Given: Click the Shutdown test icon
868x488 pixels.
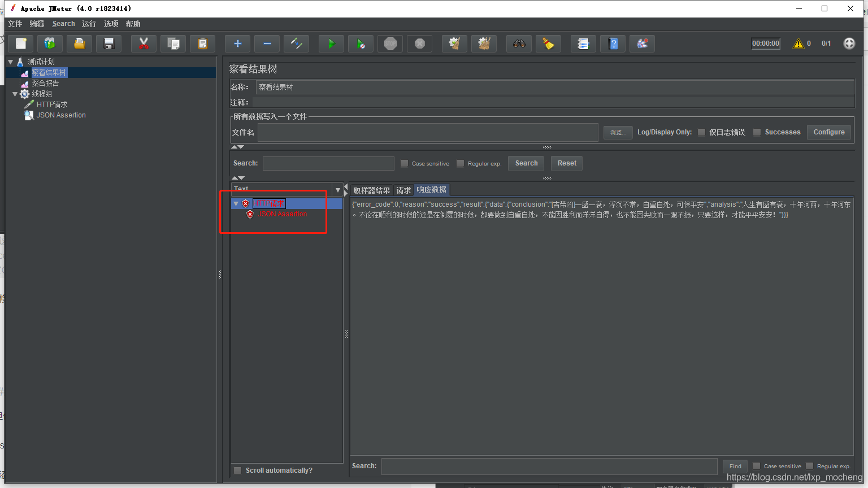Looking at the screenshot, I should click(x=419, y=43).
